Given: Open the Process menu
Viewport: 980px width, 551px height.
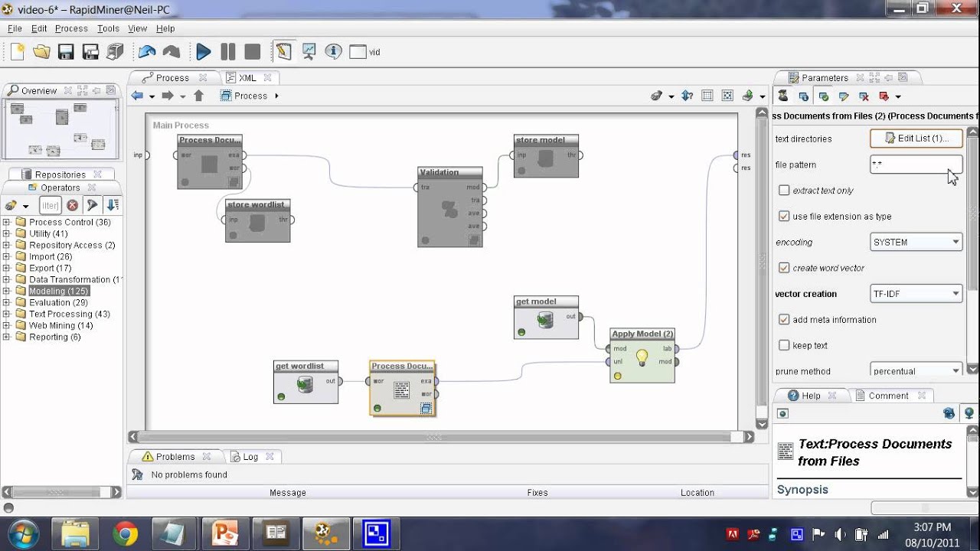Looking at the screenshot, I should click(x=71, y=28).
